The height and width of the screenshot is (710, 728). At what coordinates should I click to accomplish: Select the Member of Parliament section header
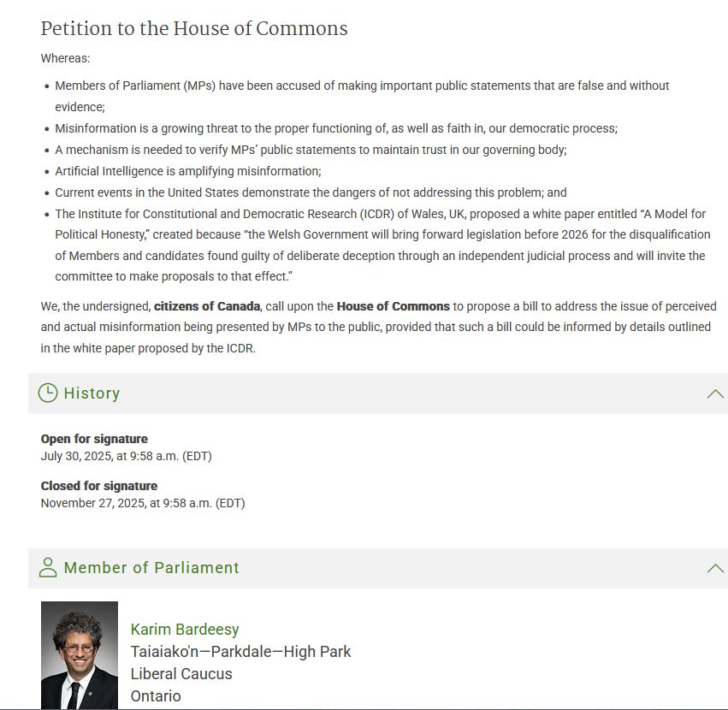(151, 567)
